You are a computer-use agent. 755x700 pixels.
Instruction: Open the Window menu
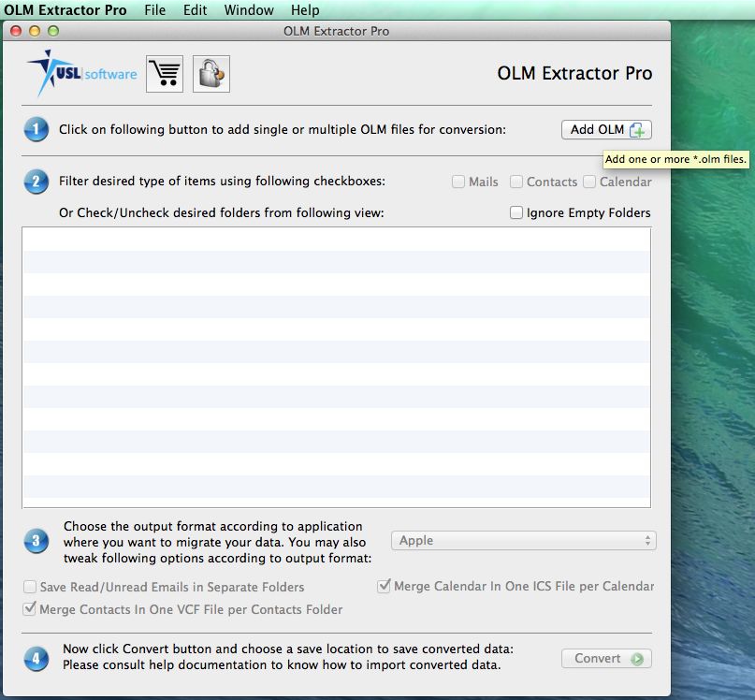tap(249, 9)
